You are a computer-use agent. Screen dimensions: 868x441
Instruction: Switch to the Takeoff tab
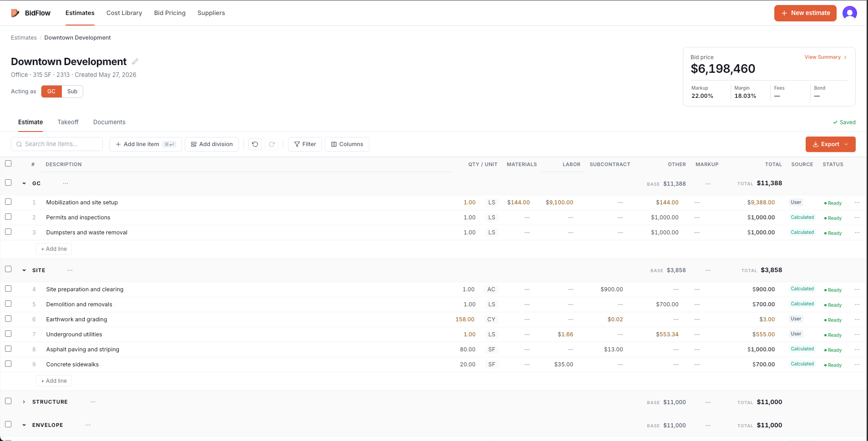(x=68, y=122)
